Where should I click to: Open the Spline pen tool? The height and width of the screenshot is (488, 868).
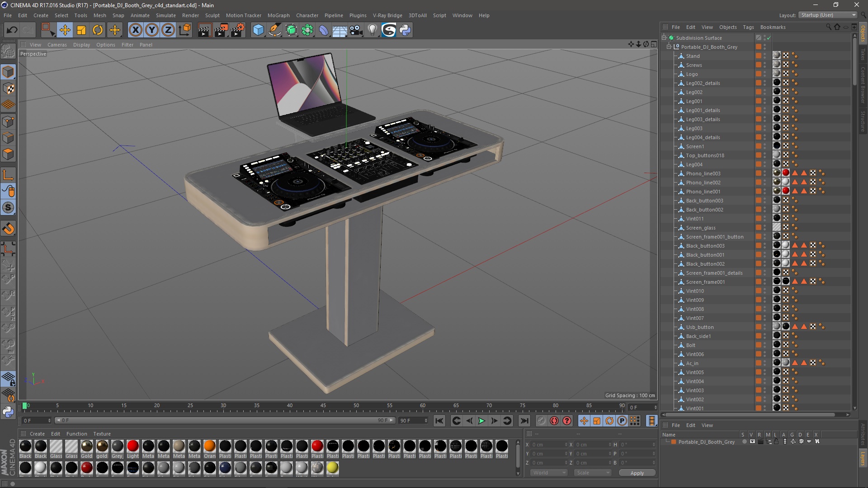pyautogui.click(x=275, y=30)
